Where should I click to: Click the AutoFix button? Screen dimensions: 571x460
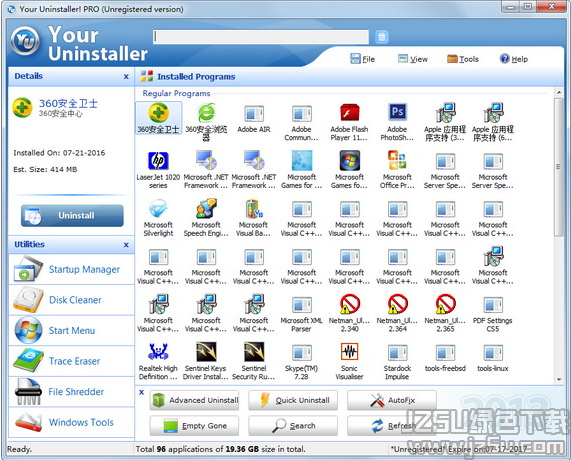(x=392, y=400)
